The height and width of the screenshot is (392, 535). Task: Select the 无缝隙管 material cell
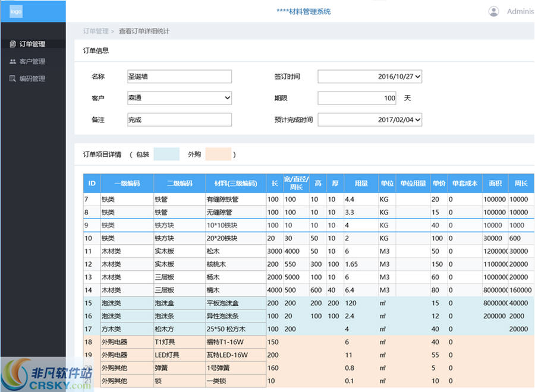point(236,213)
